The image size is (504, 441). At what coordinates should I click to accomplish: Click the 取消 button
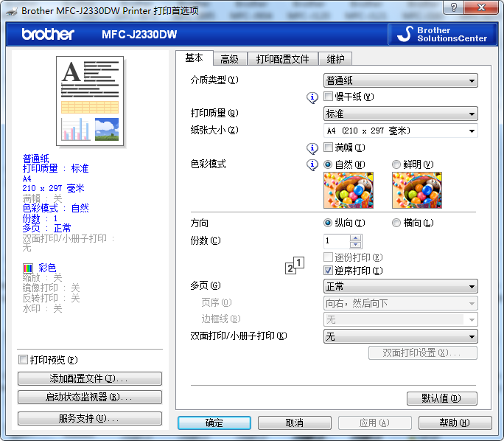point(295,423)
